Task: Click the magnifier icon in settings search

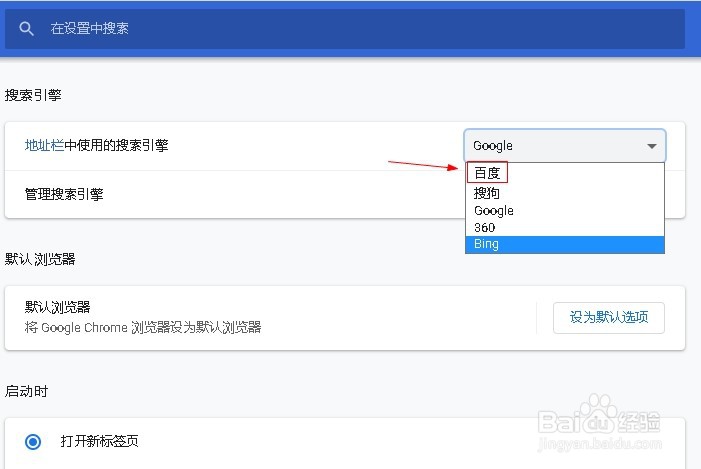Action: pyautogui.click(x=26, y=29)
